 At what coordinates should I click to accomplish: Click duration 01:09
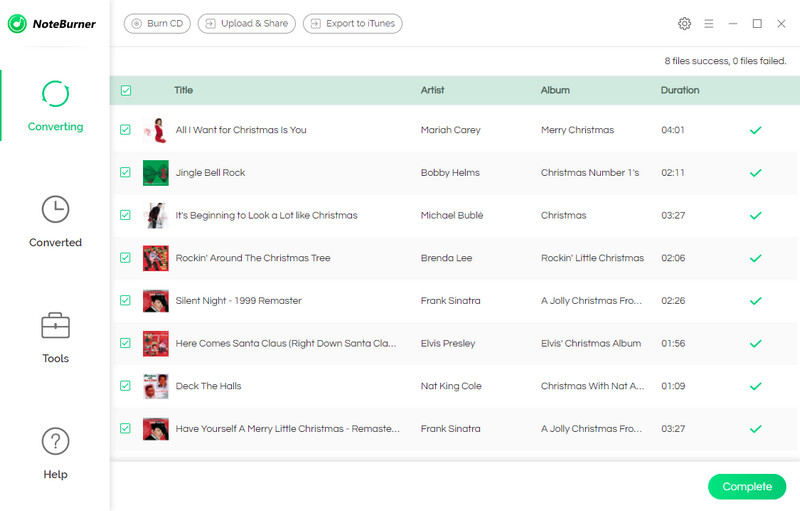(x=673, y=386)
